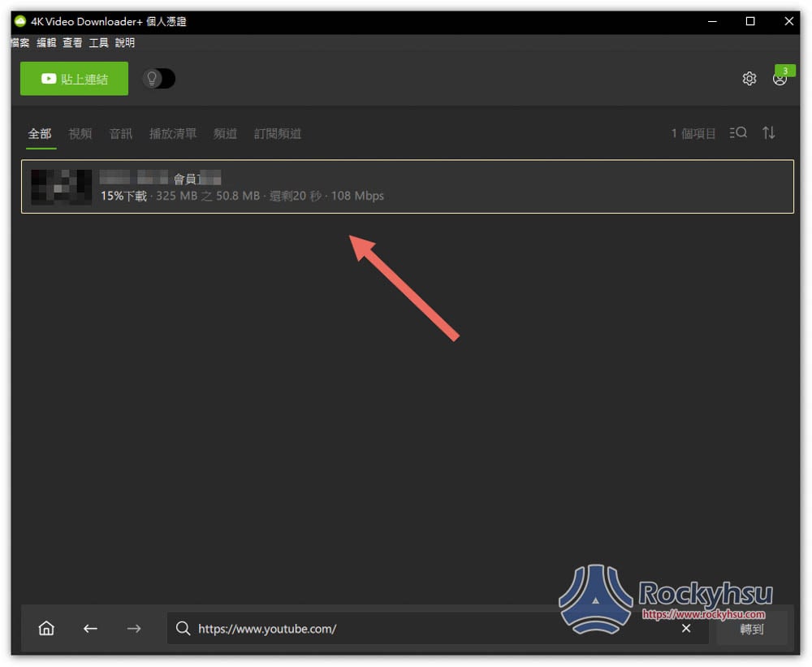Switch to the 播放清單 tab
This screenshot has height=667, width=812.
point(173,134)
